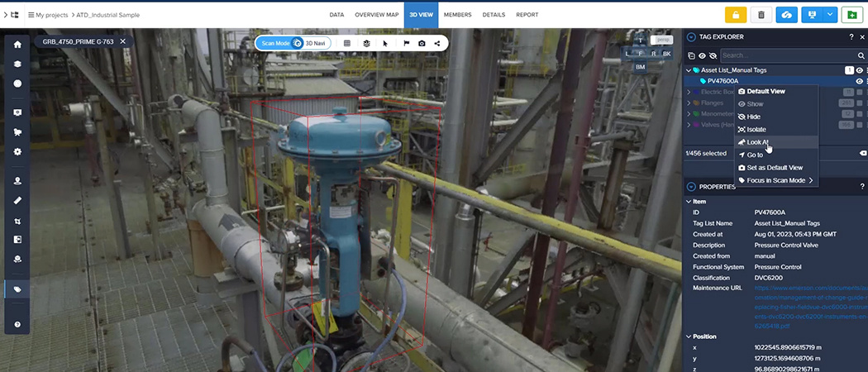
Task: Open Focus in Scan Mode submenu
Action: 776,180
